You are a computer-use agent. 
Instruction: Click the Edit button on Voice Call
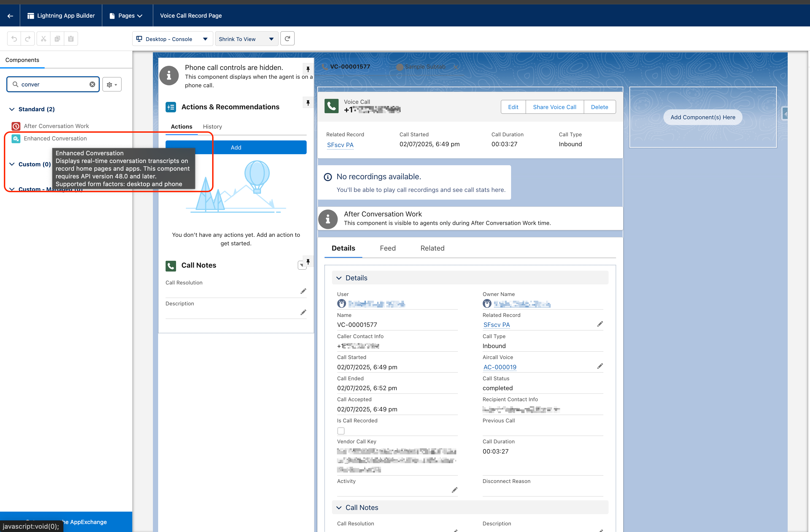pos(513,107)
